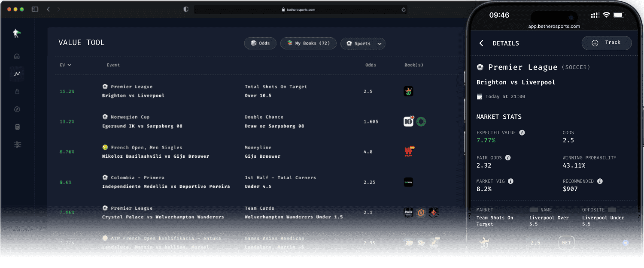Open the compass icon page in the sidebar

click(x=17, y=109)
